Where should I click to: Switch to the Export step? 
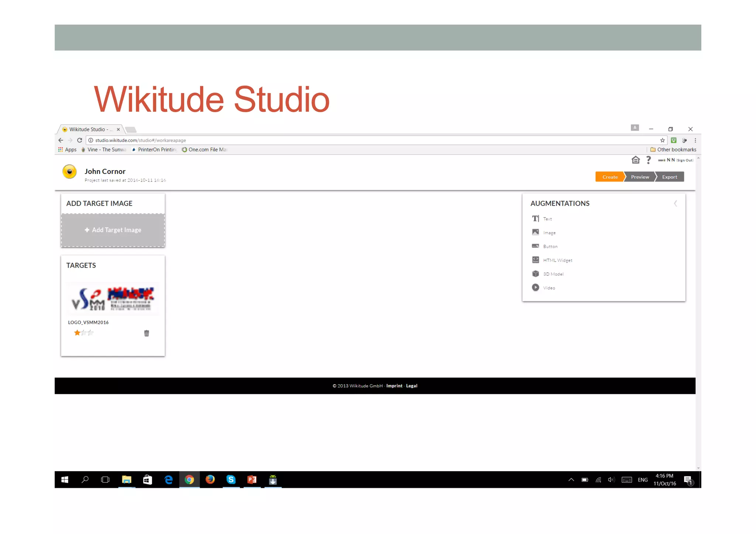coord(669,177)
